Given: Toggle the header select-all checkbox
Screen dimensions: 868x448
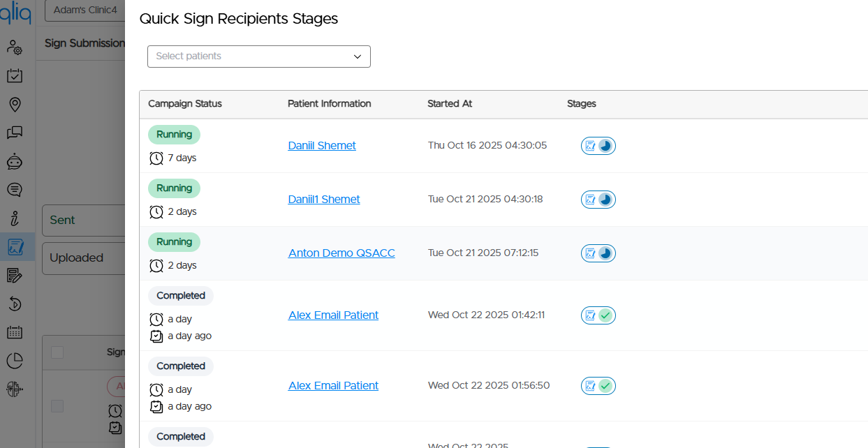Looking at the screenshot, I should point(57,352).
